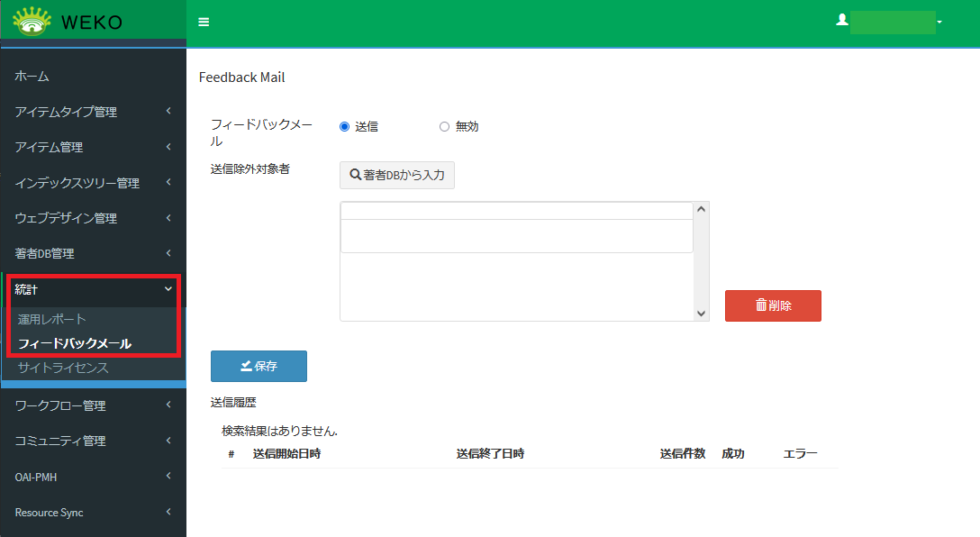The image size is (980, 537).
Task: Click the checkmark icon on 保存 button
Action: point(246,367)
